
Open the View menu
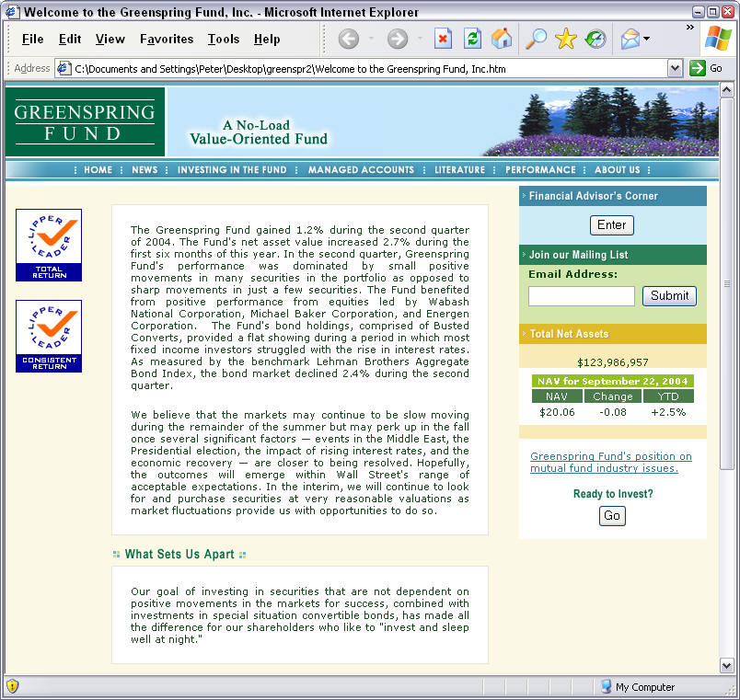pos(110,40)
